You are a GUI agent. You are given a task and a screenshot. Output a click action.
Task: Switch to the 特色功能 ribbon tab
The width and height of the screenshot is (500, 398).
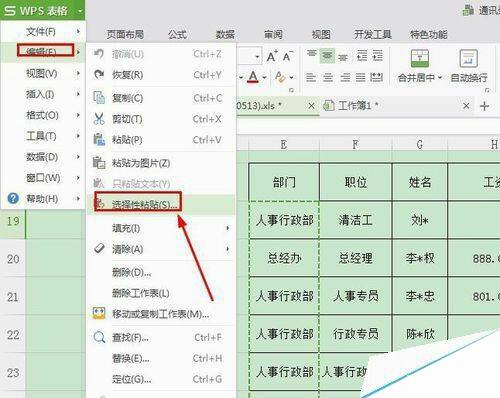429,34
